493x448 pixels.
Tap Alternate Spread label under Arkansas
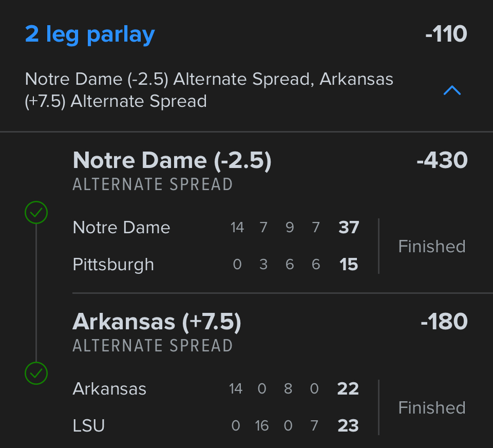click(153, 346)
